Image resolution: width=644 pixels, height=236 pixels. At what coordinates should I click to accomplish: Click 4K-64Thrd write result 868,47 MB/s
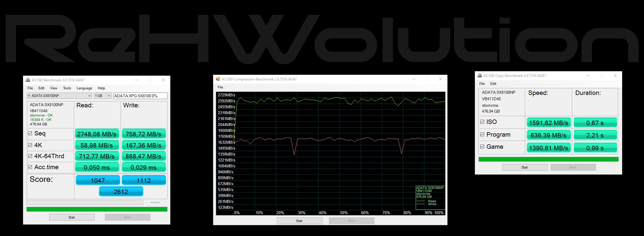(144, 156)
